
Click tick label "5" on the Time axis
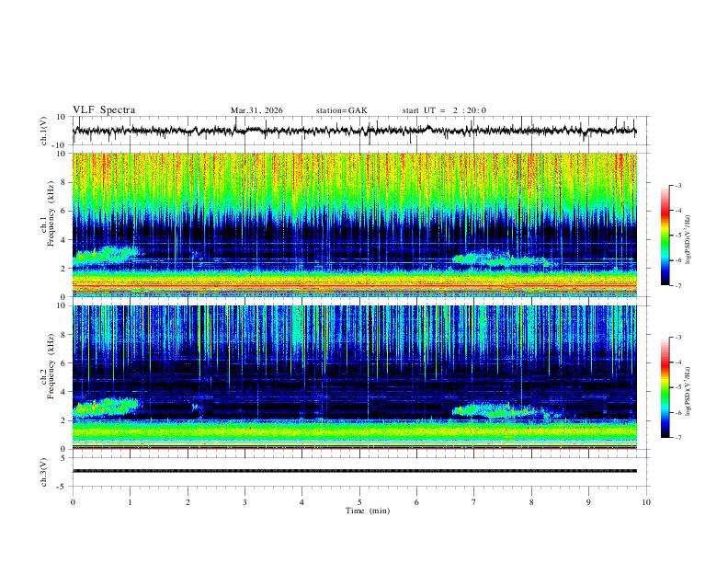coord(359,502)
